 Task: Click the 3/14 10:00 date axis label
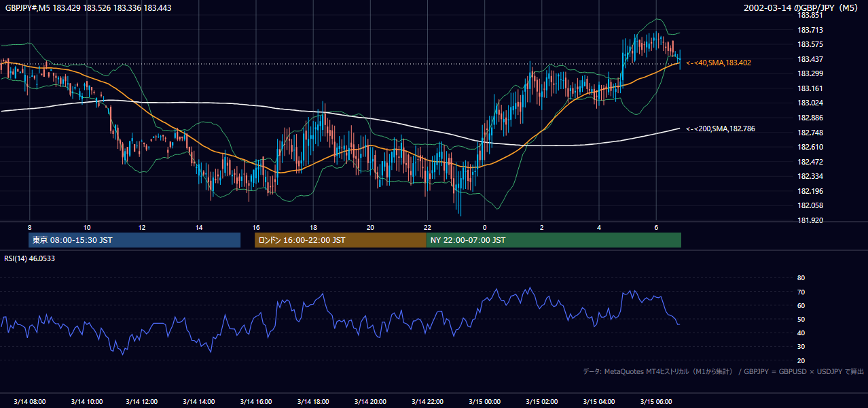point(86,401)
